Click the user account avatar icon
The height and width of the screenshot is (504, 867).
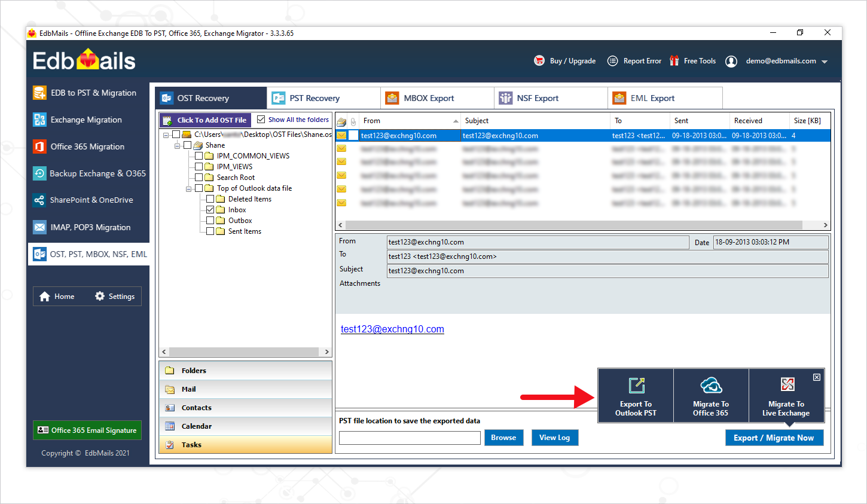point(731,61)
